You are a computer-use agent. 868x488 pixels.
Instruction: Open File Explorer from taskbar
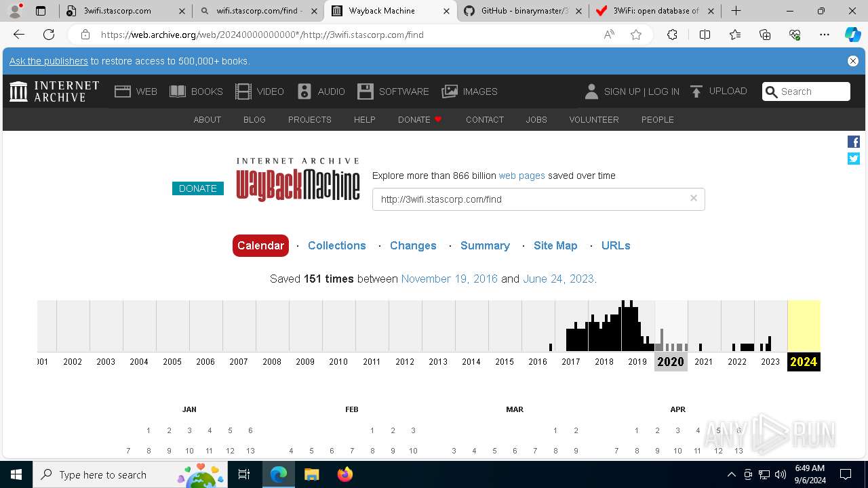coord(311,474)
